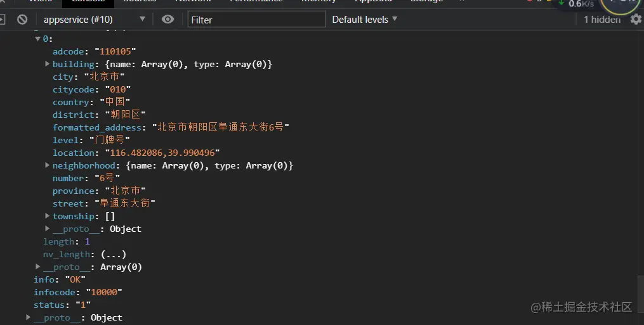This screenshot has height=325, width=644.
Task: Select the formatted_address value 北京市朝阳区阜通东大街6号
Action: 221,127
